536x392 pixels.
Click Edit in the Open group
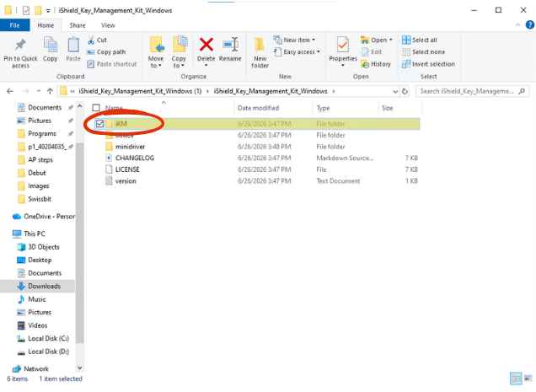pos(372,52)
